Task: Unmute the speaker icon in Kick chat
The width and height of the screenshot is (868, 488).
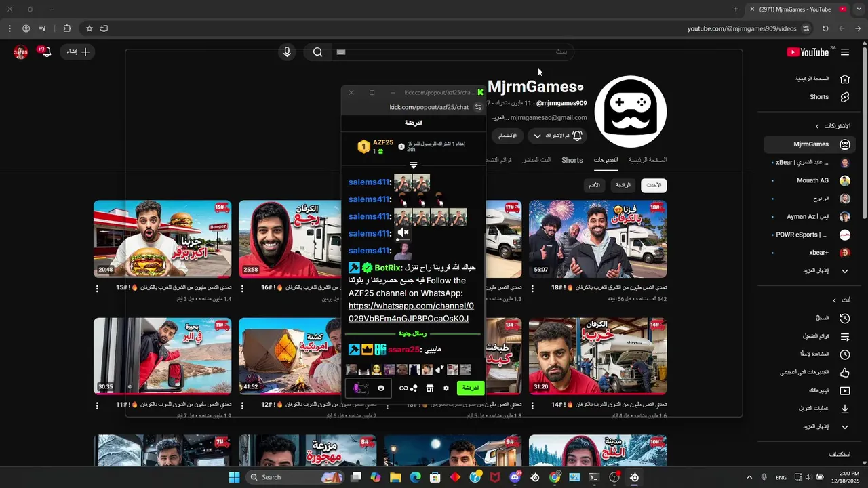Action: click(x=403, y=233)
